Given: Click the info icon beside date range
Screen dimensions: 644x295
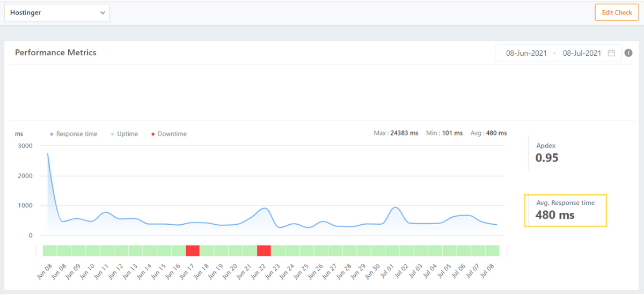Looking at the screenshot, I should coord(628,53).
